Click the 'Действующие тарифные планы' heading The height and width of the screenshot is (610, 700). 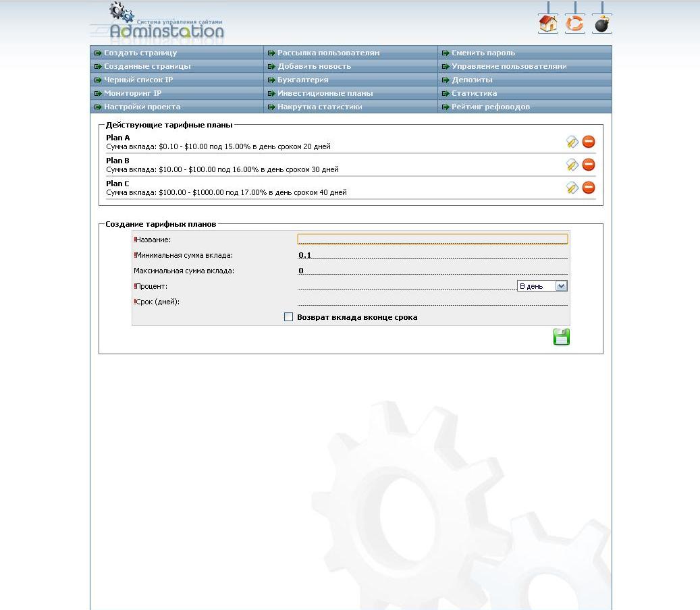169,125
